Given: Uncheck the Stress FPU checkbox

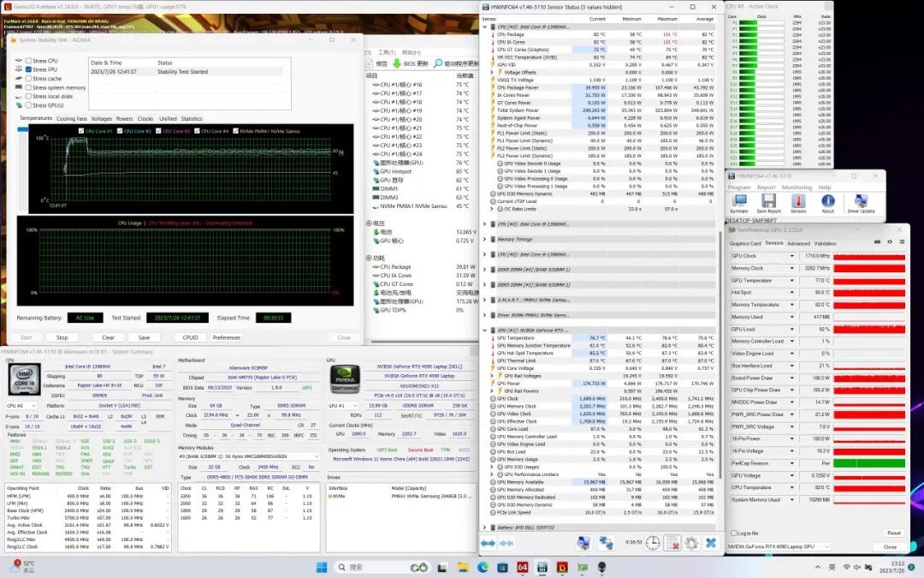Looking at the screenshot, I should coord(28,70).
